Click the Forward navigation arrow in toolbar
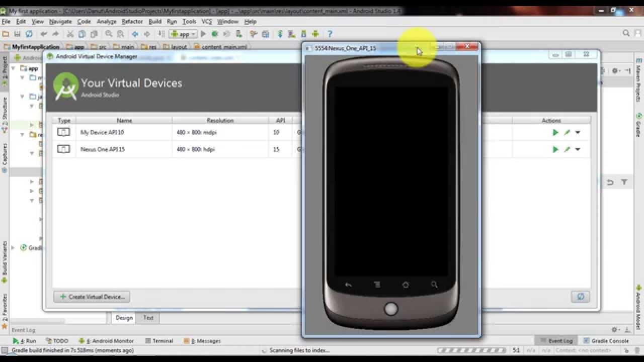Viewport: 644px width, 362px height. (x=147, y=34)
